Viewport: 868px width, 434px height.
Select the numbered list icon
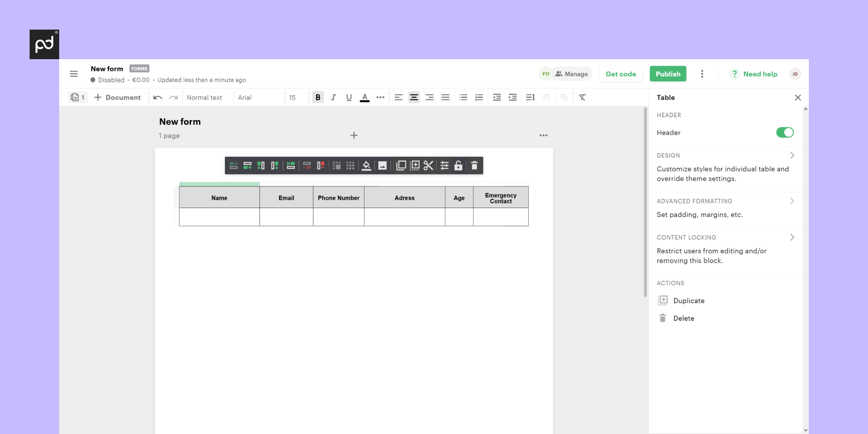479,98
